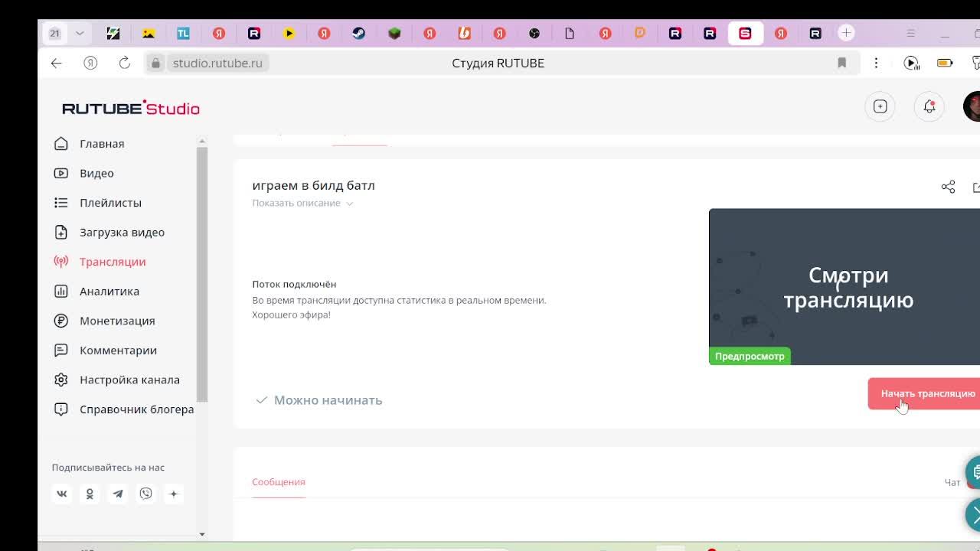
Task: Click the sidebar vertical scrollbar thumb
Action: 202,274
